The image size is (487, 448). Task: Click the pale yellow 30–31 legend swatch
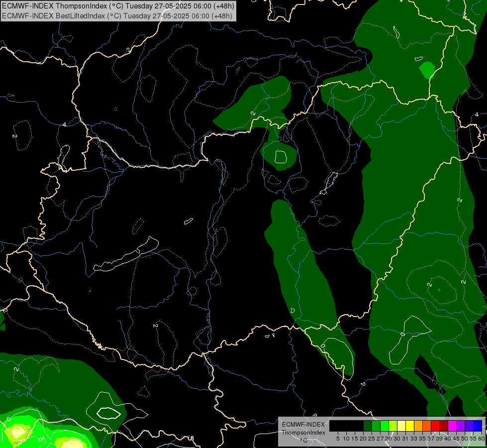tap(401, 426)
